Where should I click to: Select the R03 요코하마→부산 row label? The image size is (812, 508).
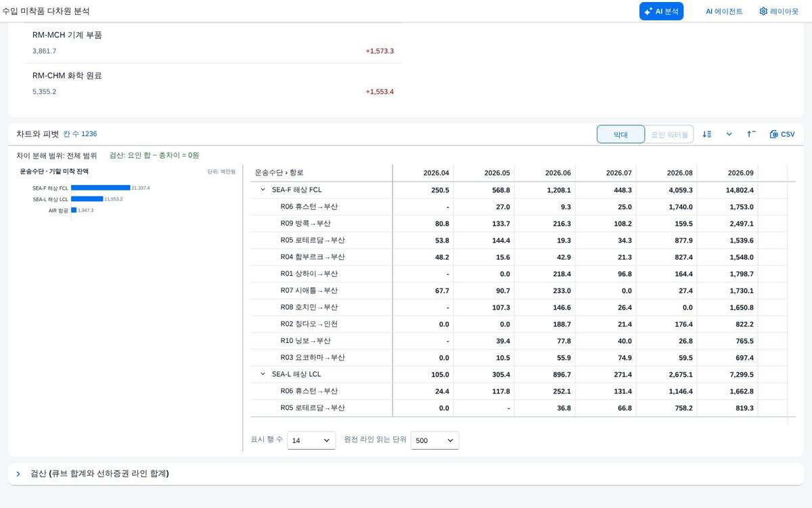tap(313, 358)
